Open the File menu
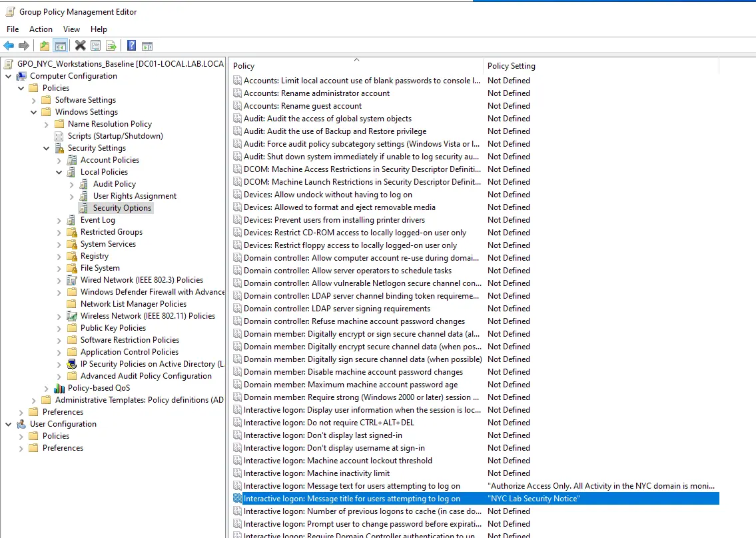 [x=13, y=29]
